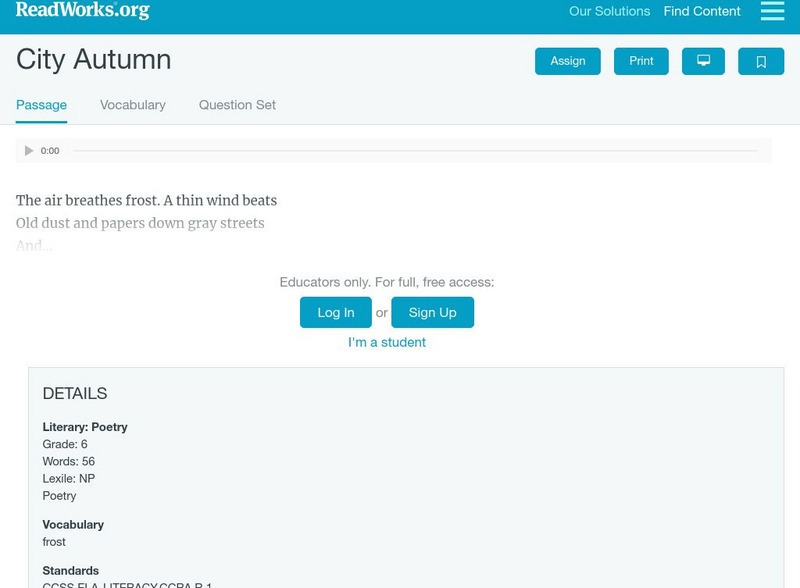Open the hamburger menu icon

[772, 11]
